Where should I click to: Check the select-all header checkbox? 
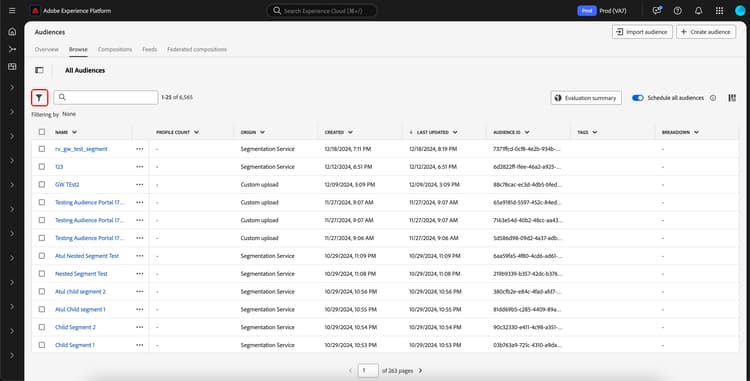coord(42,132)
